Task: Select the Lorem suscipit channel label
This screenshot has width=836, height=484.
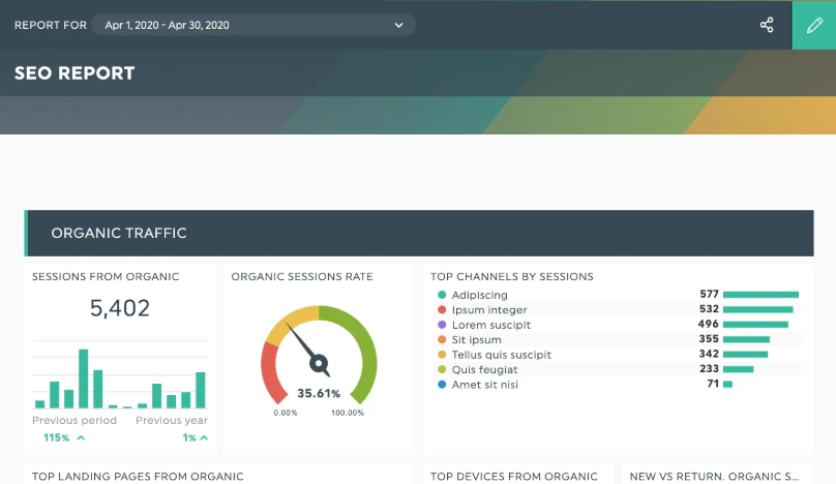Action: 491,325
